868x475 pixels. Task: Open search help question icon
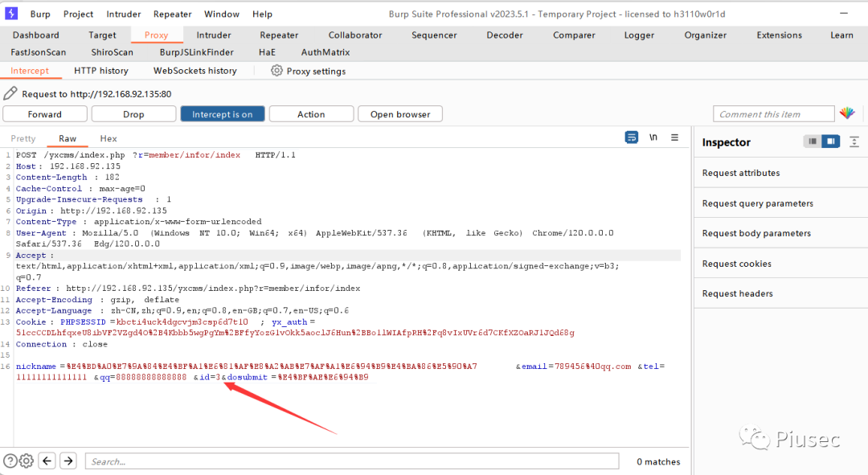pyautogui.click(x=10, y=461)
